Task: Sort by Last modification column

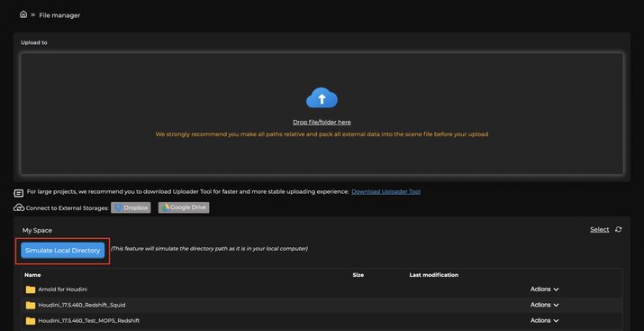Action: pos(434,275)
